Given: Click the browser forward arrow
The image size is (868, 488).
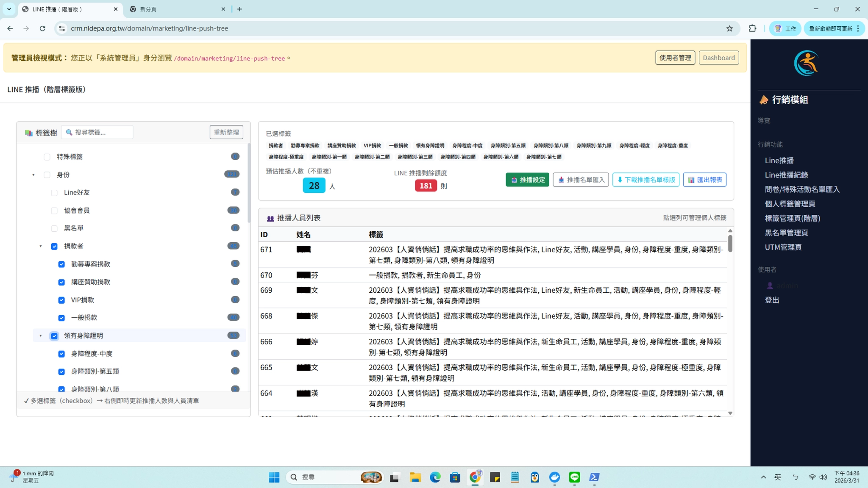Looking at the screenshot, I should pos(26,28).
